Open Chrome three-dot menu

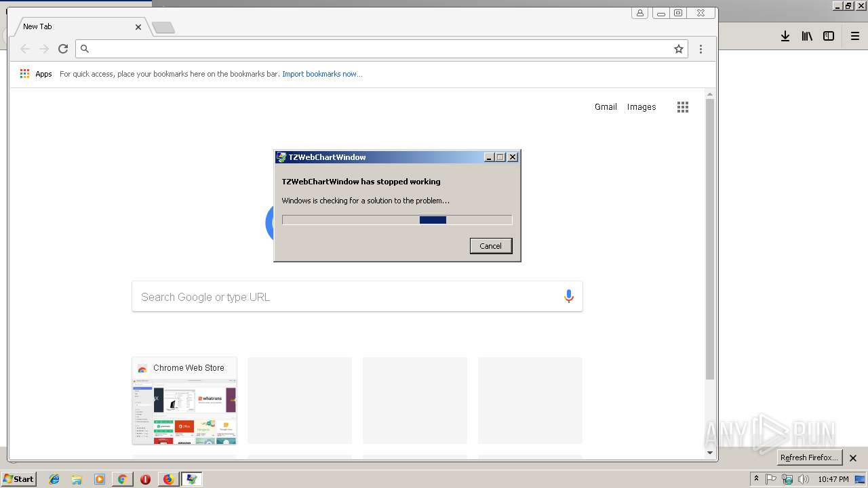[701, 49]
